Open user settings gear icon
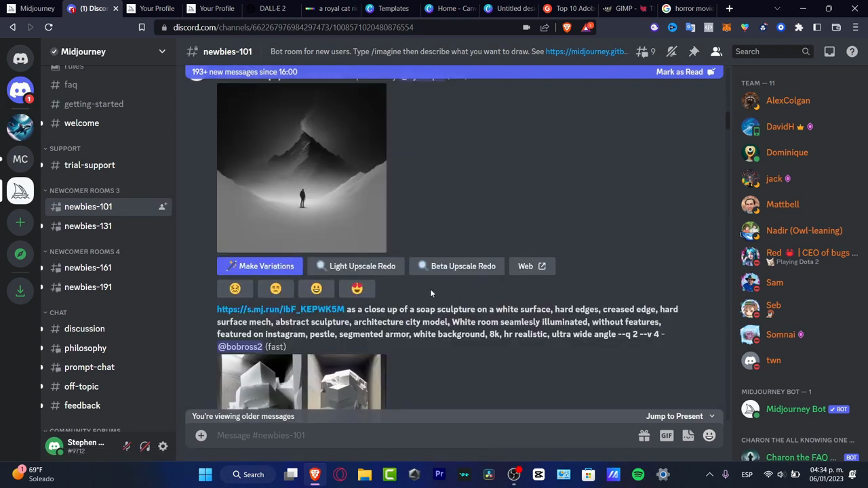The image size is (868, 488). [163, 446]
